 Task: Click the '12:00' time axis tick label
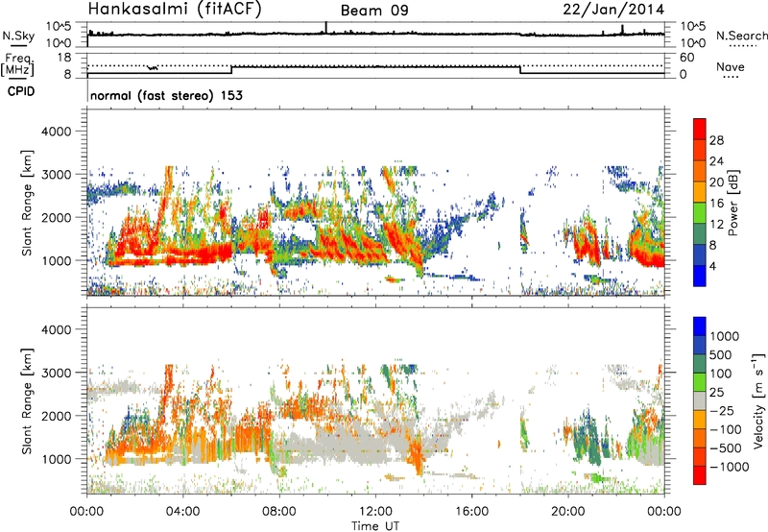tap(375, 512)
